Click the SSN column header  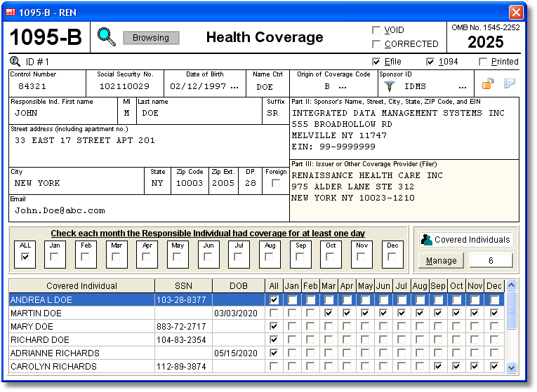click(184, 285)
